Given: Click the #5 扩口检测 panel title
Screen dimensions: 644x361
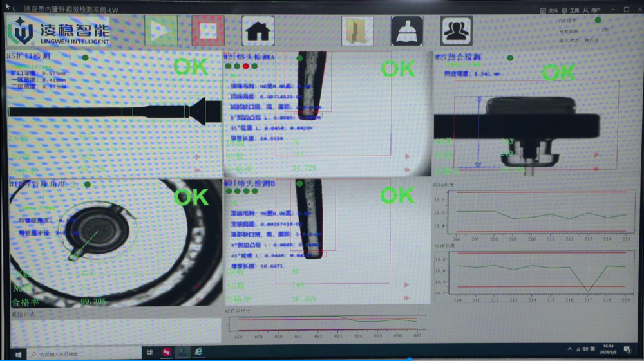Looking at the screenshot, I should (x=28, y=56).
